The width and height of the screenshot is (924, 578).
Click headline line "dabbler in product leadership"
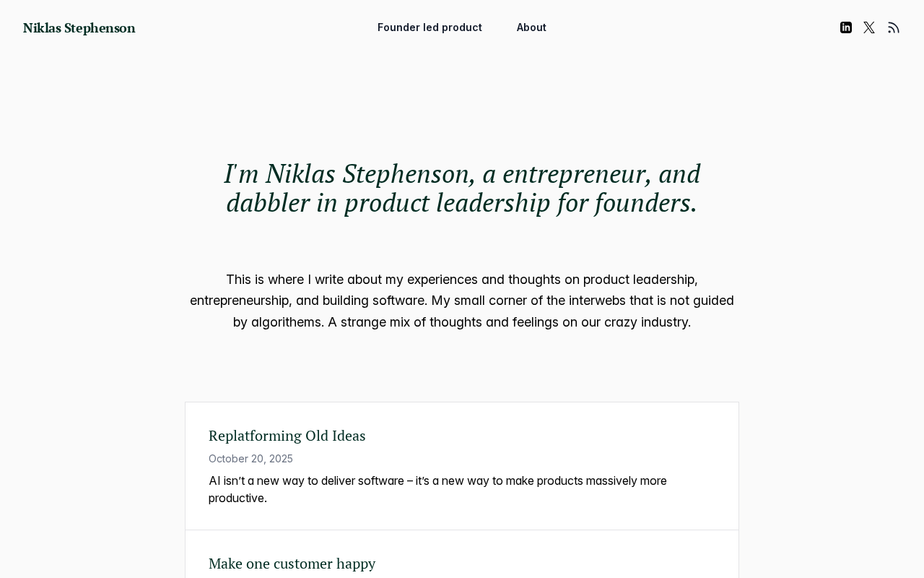pyautogui.click(x=462, y=203)
